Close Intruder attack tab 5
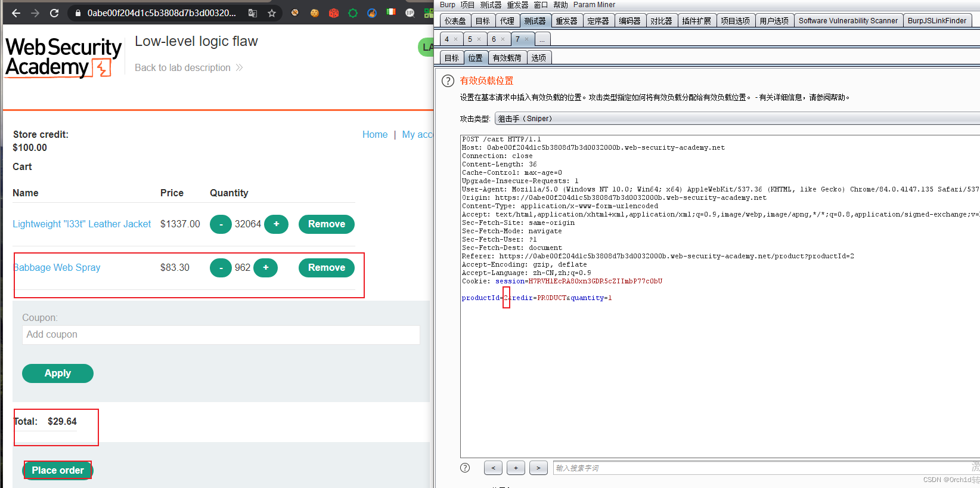Screen dimensions: 980x488 coord(479,39)
